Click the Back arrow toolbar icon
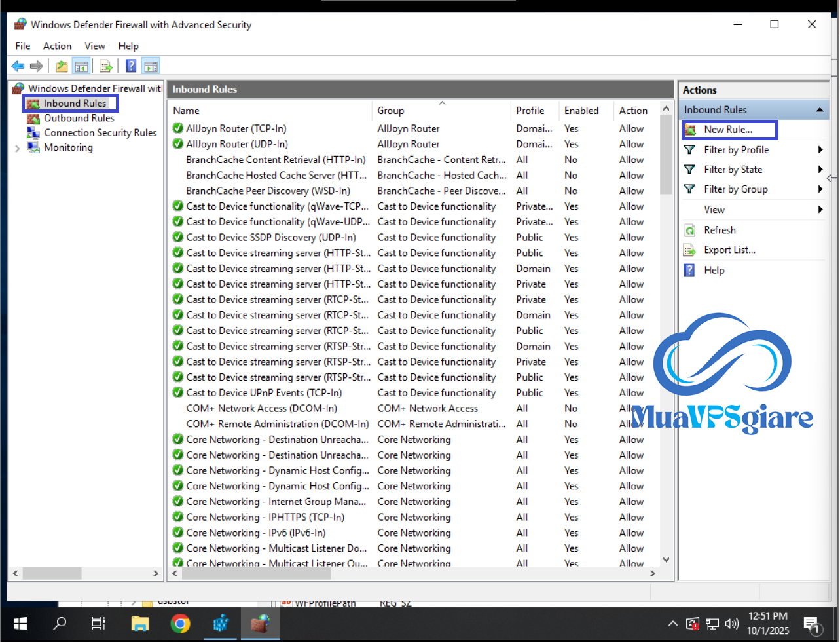The width and height of the screenshot is (840, 642). pyautogui.click(x=18, y=66)
